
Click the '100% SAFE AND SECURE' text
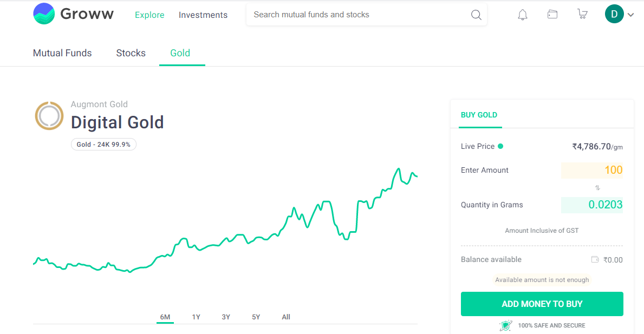551,325
